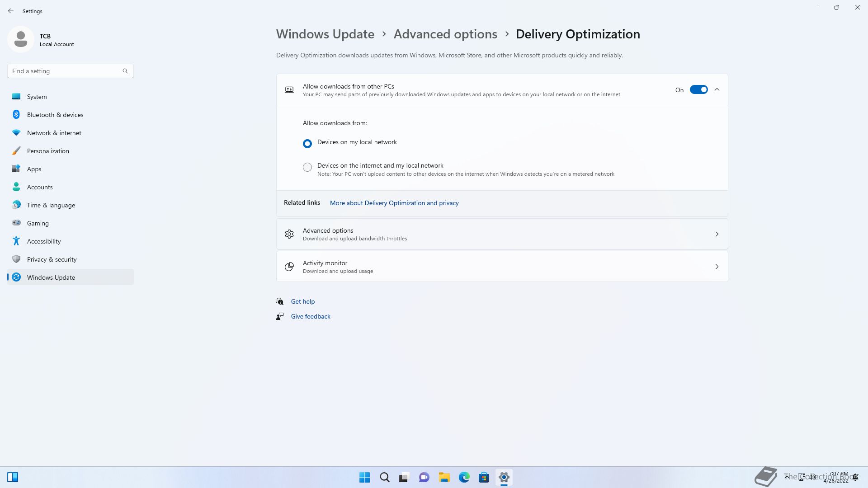Click the back arrow in Settings
This screenshot has height=488, width=868.
pos(11,11)
